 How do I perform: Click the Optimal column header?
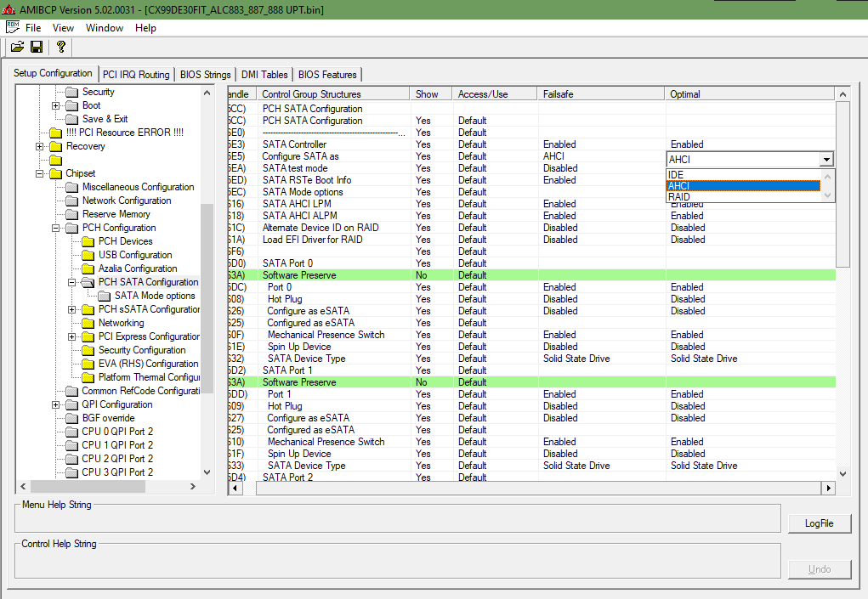[750, 94]
